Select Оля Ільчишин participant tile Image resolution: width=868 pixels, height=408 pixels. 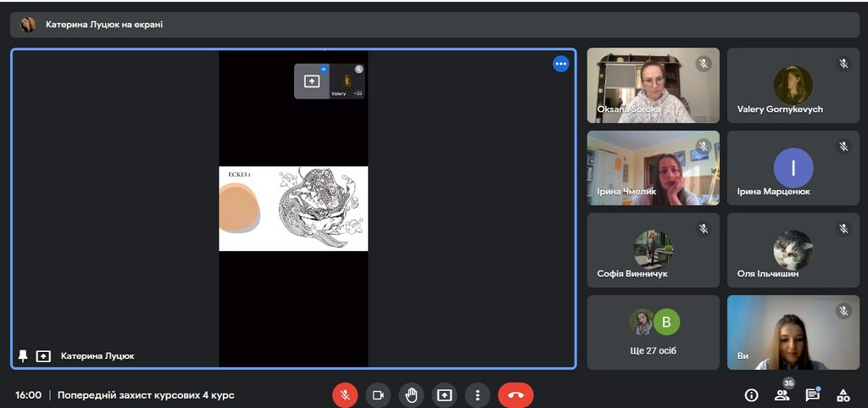pos(793,250)
